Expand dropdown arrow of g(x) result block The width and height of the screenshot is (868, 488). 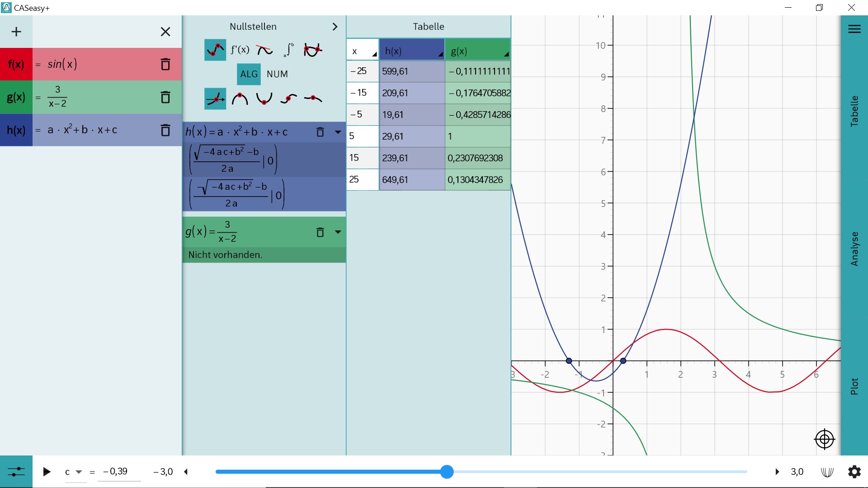coord(338,232)
